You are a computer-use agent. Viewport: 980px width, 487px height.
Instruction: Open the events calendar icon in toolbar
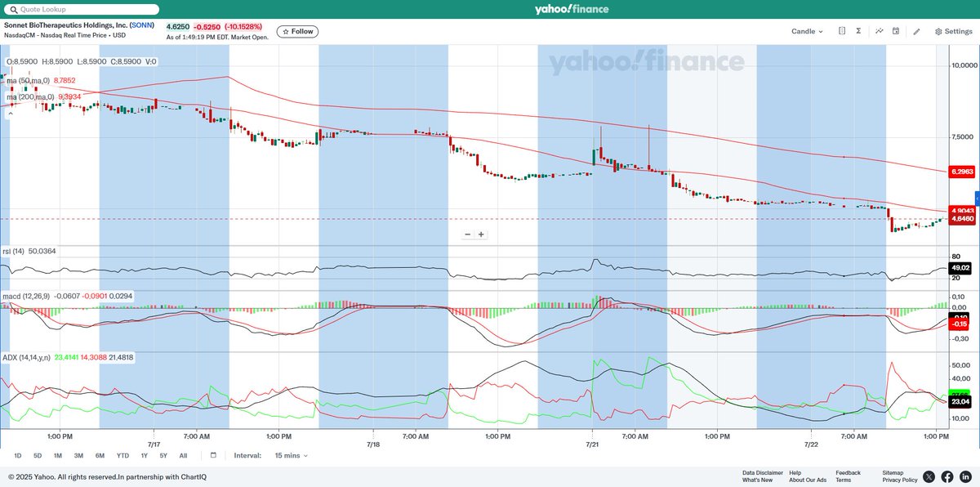tap(896, 31)
